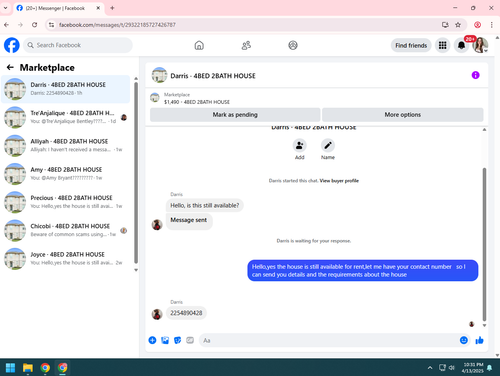The image size is (500, 376).
Task: Click the chat pane vertical scrollbar
Action: pos(484,244)
